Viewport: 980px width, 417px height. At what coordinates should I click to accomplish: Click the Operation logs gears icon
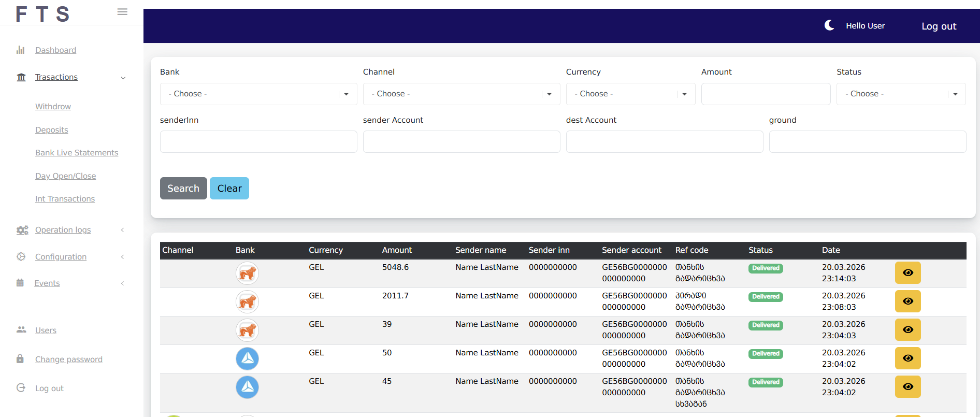click(22, 230)
